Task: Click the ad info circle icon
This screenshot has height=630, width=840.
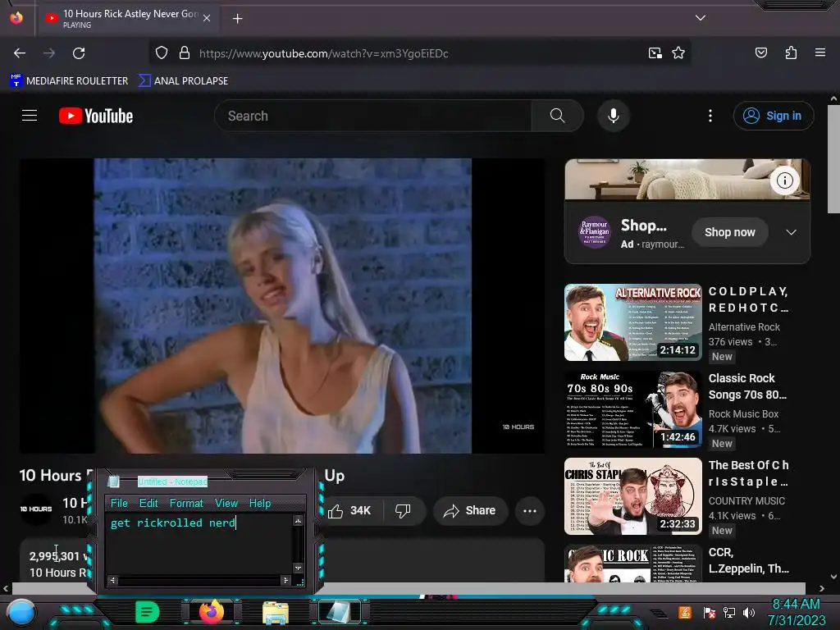Action: [x=785, y=180]
